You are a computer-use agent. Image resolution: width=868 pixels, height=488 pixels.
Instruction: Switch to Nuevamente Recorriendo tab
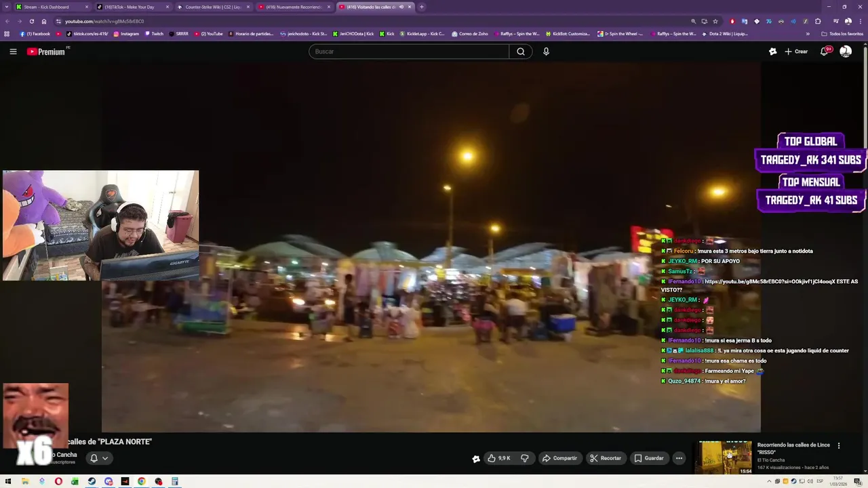click(294, 7)
